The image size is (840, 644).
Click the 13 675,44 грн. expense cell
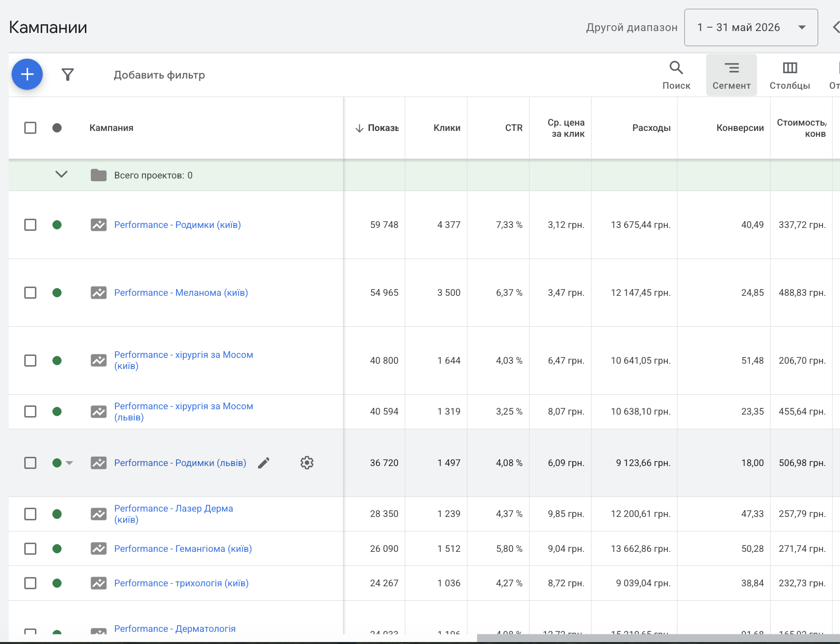[x=641, y=225]
